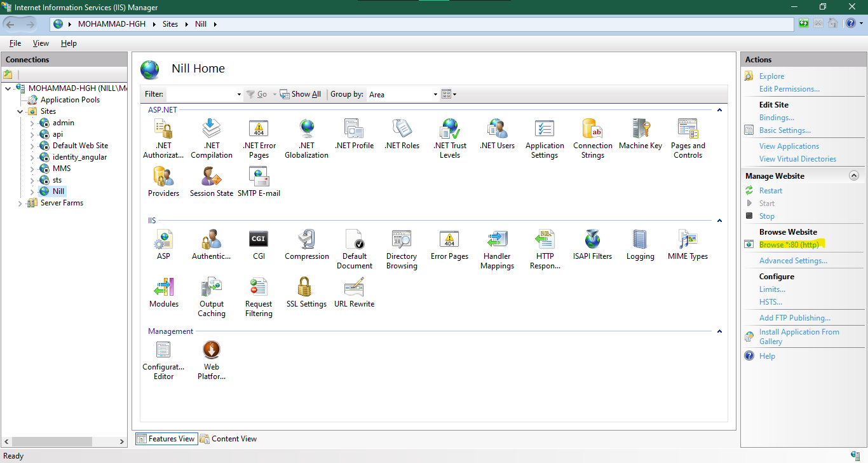The width and height of the screenshot is (868, 463).
Task: Open Handler Mappings feature
Action: pyautogui.click(x=498, y=249)
